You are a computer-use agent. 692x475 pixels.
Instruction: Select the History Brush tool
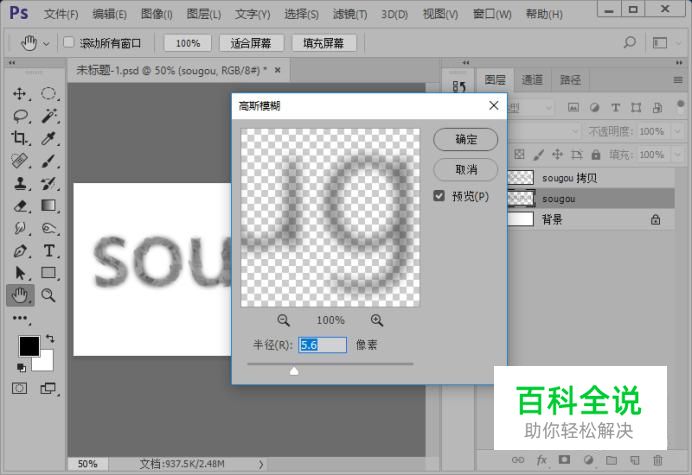click(49, 183)
